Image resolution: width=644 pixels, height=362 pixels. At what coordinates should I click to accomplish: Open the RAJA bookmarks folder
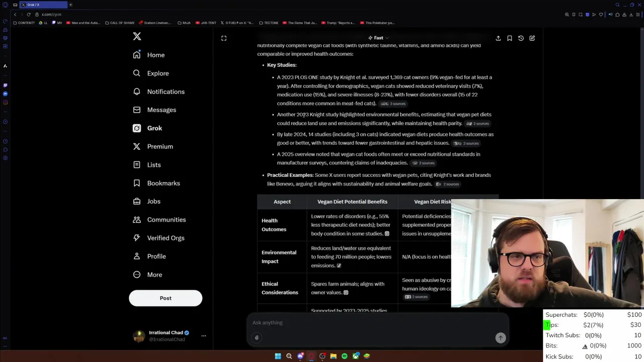point(183,23)
